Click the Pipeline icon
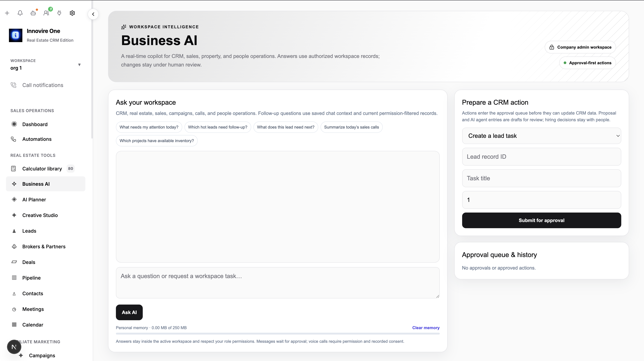 (14, 278)
